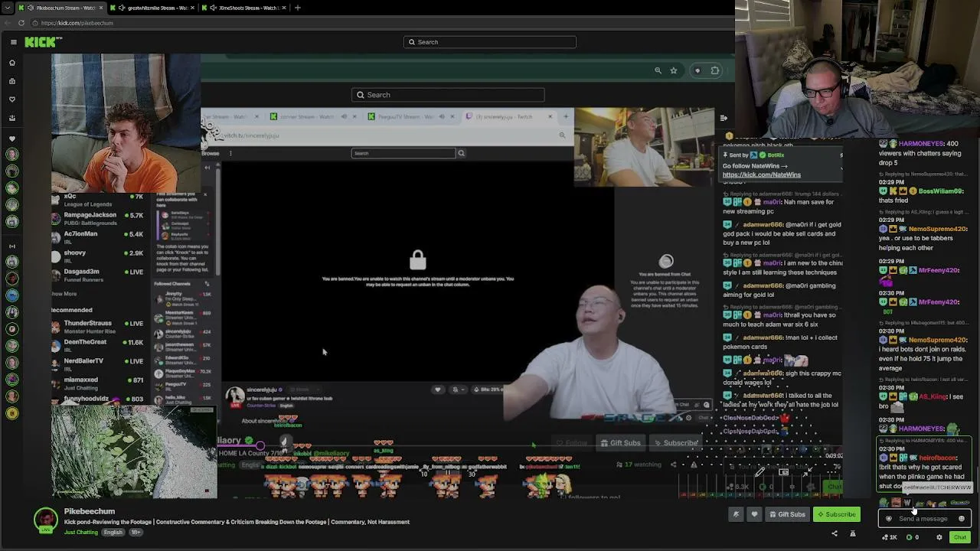Close the greatwhitemike Stream tab
Screen dimensions: 980x551
tap(191, 8)
